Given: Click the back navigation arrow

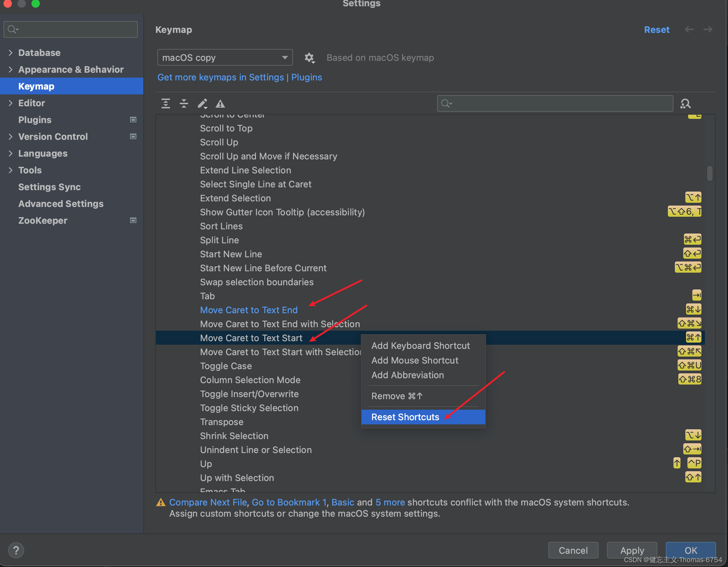Looking at the screenshot, I should [x=689, y=30].
